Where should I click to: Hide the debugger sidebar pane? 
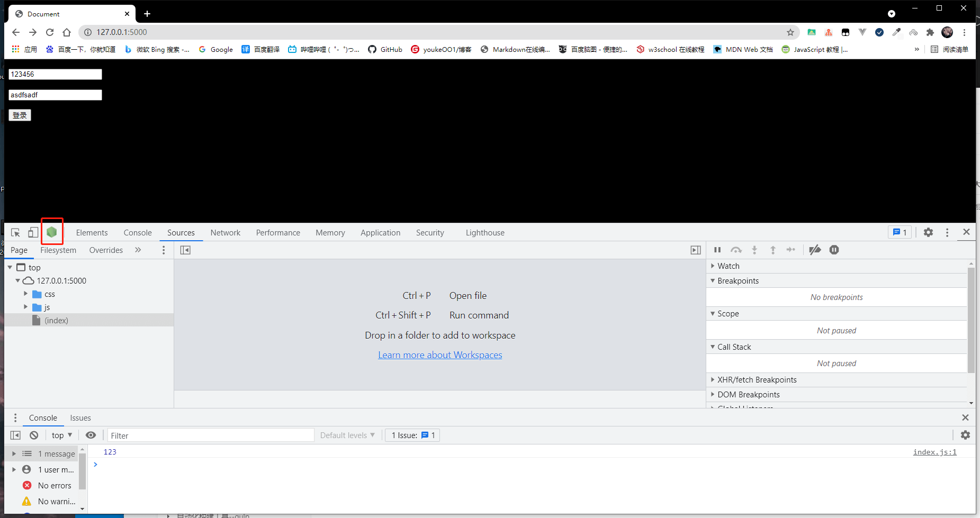[696, 250]
